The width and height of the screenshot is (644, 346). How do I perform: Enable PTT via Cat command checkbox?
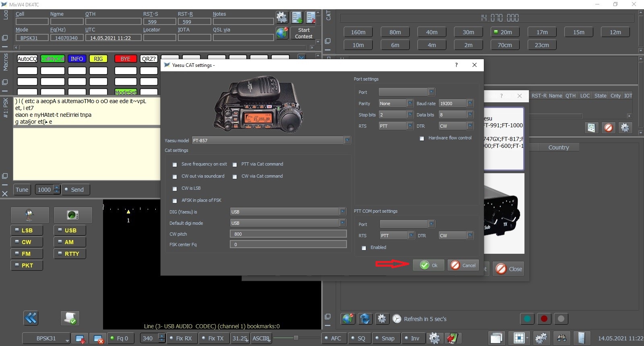[x=235, y=164]
